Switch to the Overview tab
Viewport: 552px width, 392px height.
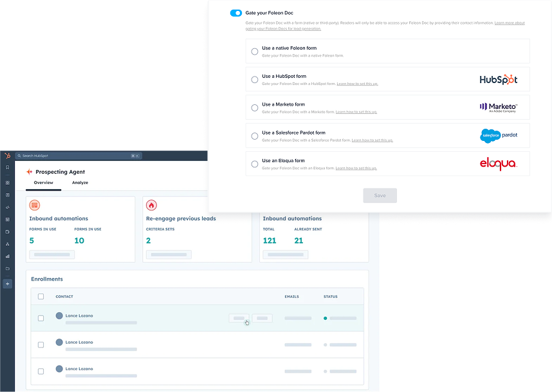(x=43, y=182)
